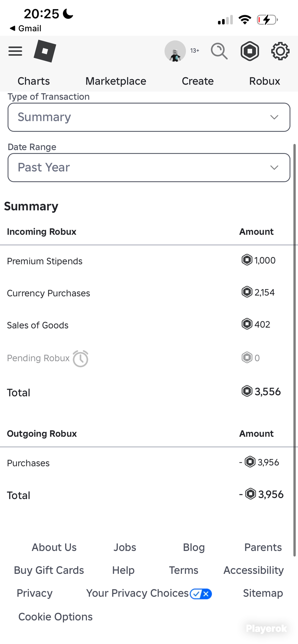Viewport: 298px width, 644px height.
Task: Open the user avatar profile picture
Action: tap(175, 51)
